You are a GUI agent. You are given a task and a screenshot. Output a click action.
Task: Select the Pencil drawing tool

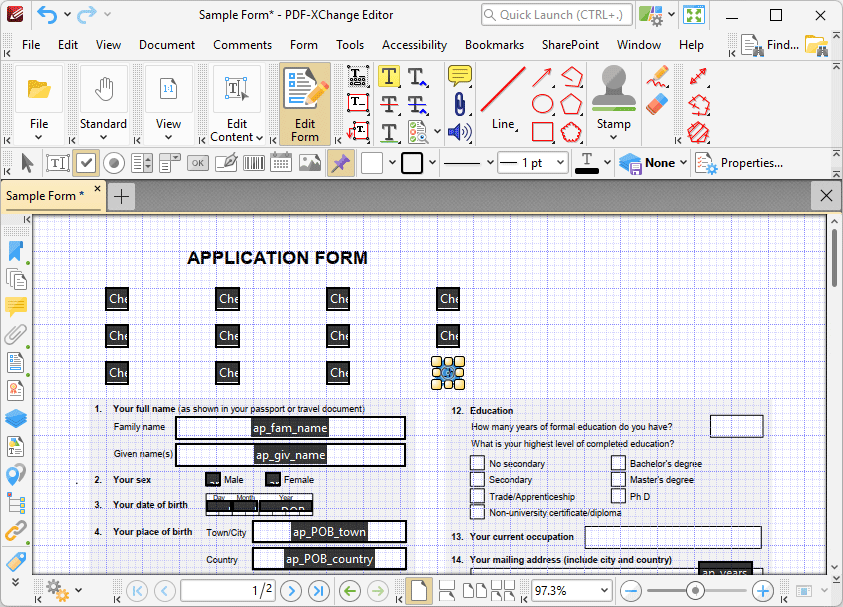pos(657,76)
